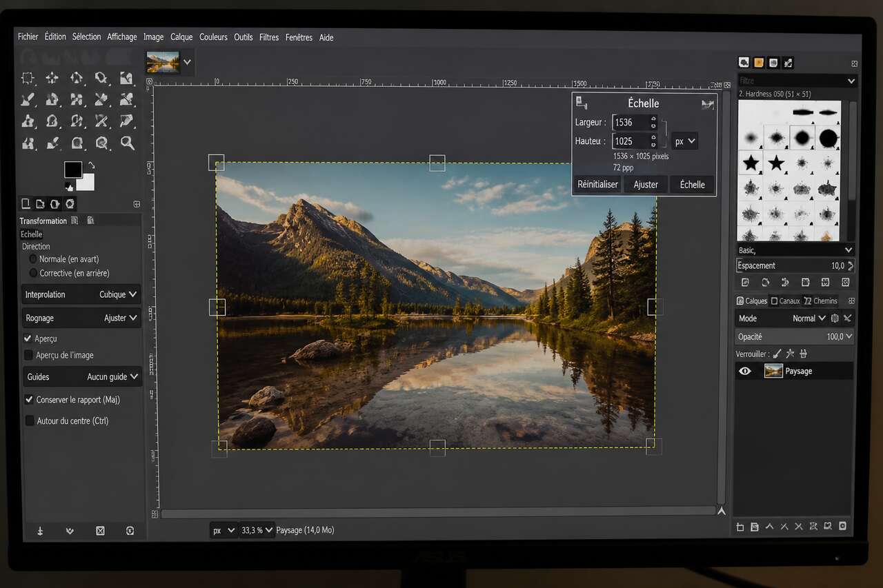The image size is (883, 588).
Task: Enable Aperçu de l'image checkbox
Action: 28,355
